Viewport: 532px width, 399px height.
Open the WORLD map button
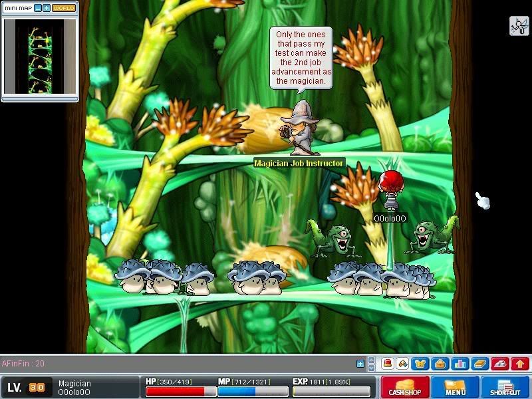pos(64,8)
